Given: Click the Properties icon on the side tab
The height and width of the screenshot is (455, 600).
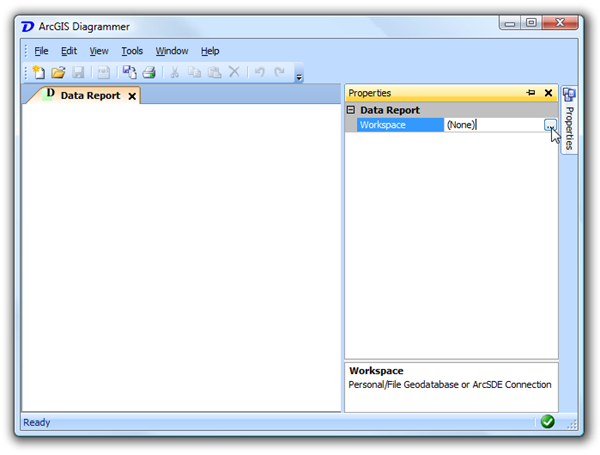Looking at the screenshot, I should (x=569, y=95).
